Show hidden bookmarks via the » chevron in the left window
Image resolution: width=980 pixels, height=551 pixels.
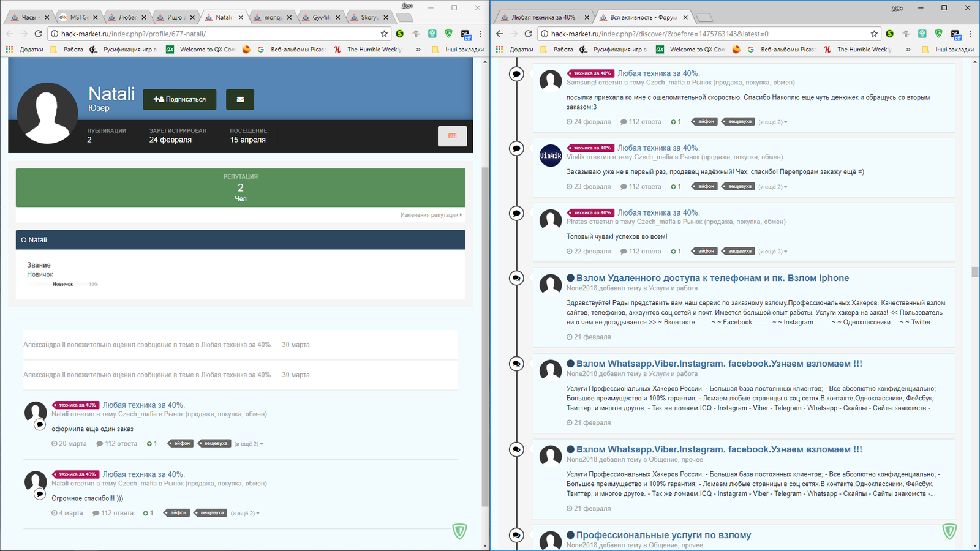[418, 50]
